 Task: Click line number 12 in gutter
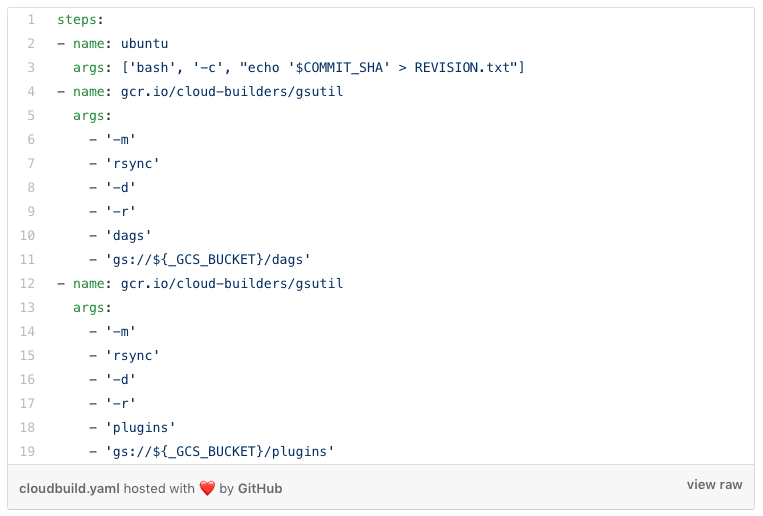pos(28,284)
